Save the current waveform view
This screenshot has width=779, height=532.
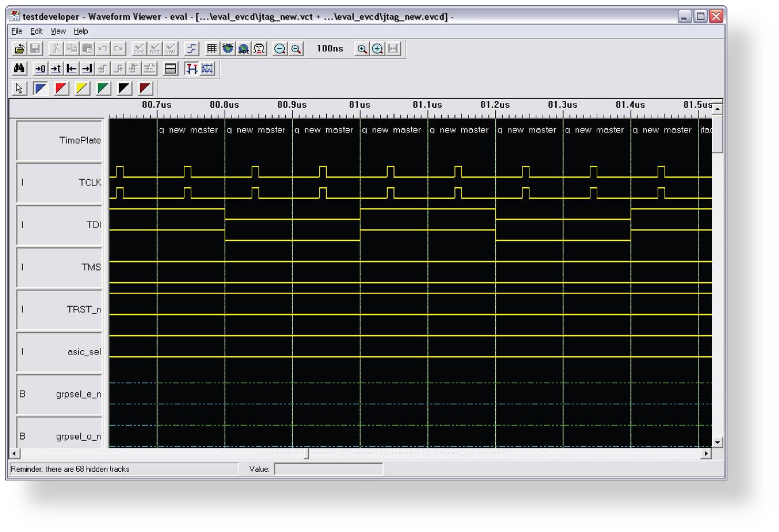click(x=34, y=48)
